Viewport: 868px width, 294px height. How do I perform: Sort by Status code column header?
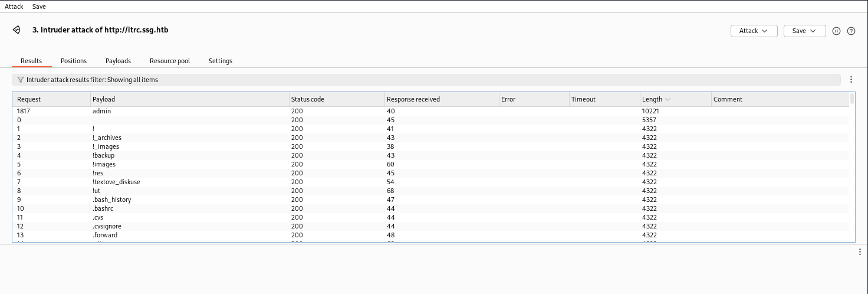click(x=336, y=99)
